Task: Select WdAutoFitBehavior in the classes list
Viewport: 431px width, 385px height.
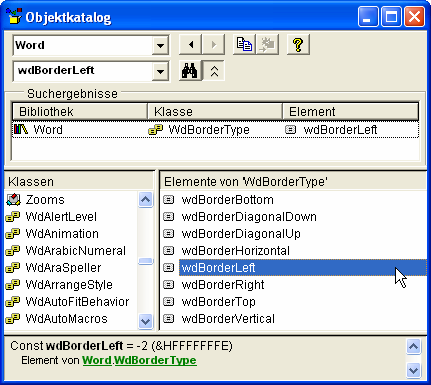Action: [x=77, y=302]
